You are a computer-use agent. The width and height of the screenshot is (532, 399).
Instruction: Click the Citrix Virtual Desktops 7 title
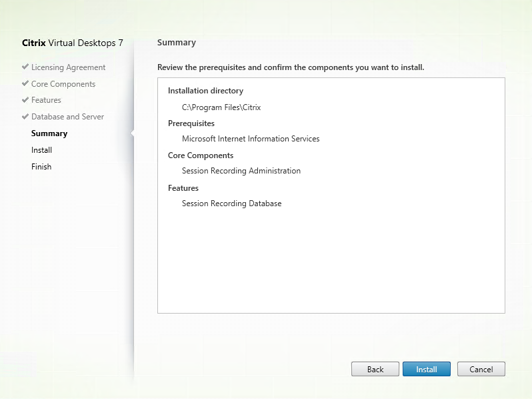click(73, 43)
